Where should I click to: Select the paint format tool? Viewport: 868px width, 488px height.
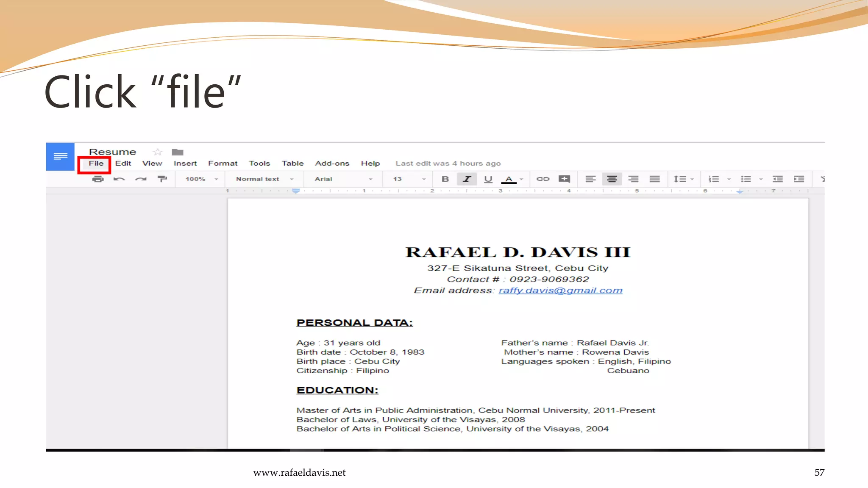(162, 179)
